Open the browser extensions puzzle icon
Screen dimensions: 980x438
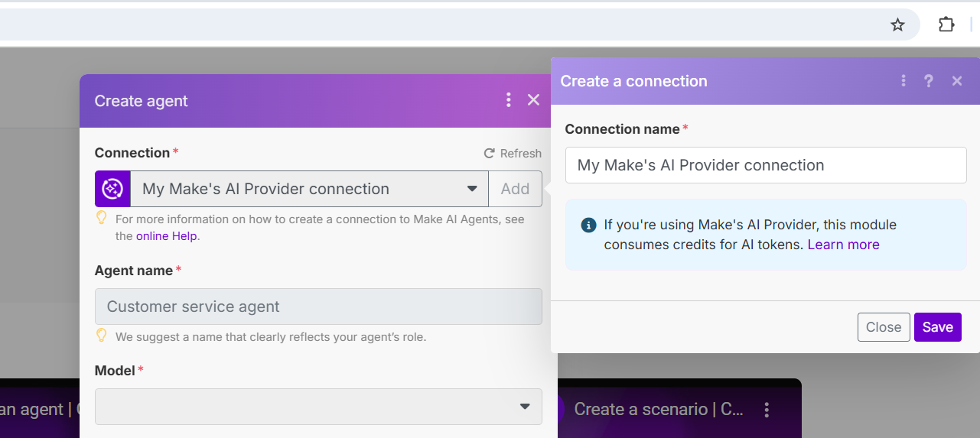point(946,25)
